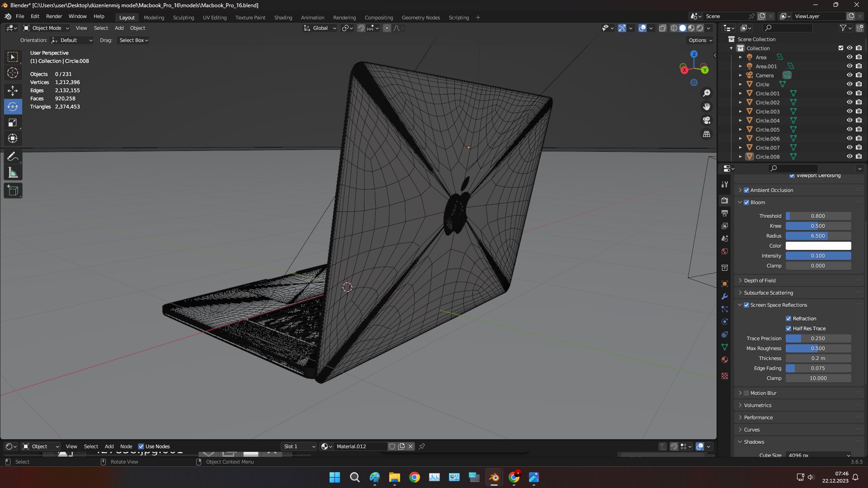The width and height of the screenshot is (868, 488).
Task: Open Material properties tab icon
Action: 725,360
